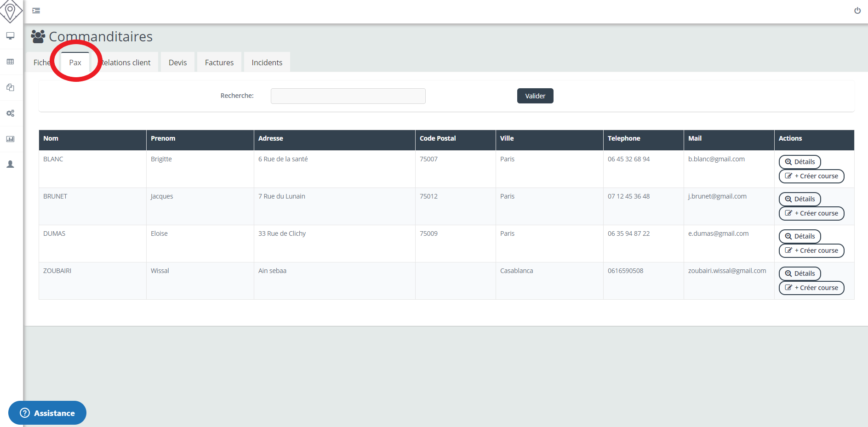Go to the Incidents tab
This screenshot has height=427, width=868.
(267, 63)
